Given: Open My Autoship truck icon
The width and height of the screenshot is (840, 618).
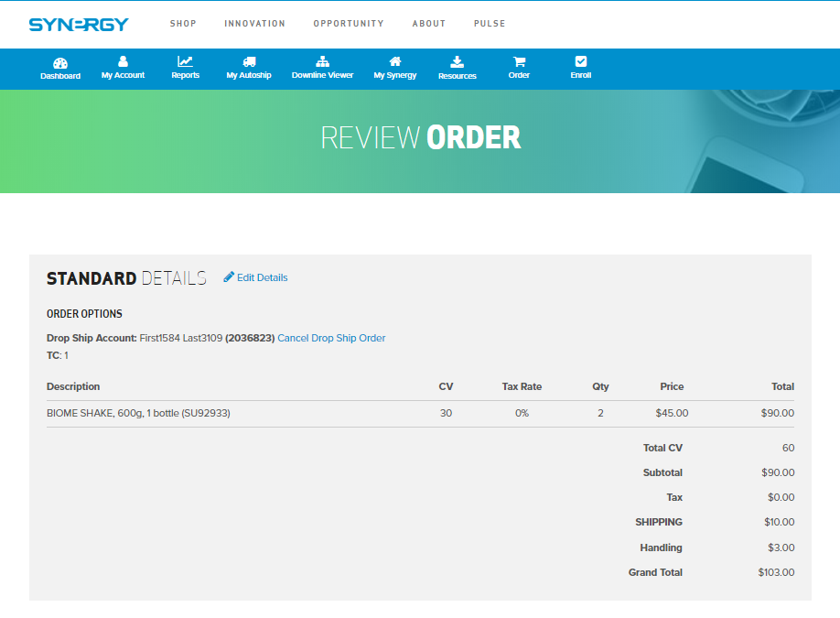Looking at the screenshot, I should (249, 61).
